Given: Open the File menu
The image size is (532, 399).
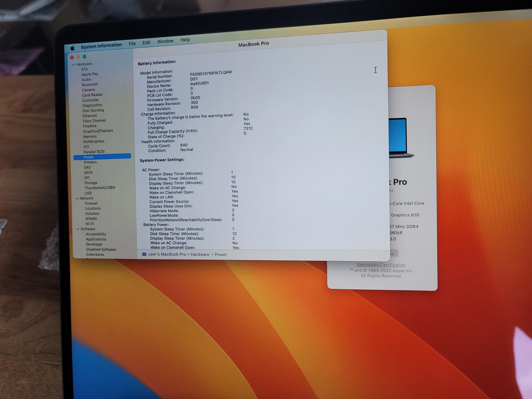Looking at the screenshot, I should 132,44.
